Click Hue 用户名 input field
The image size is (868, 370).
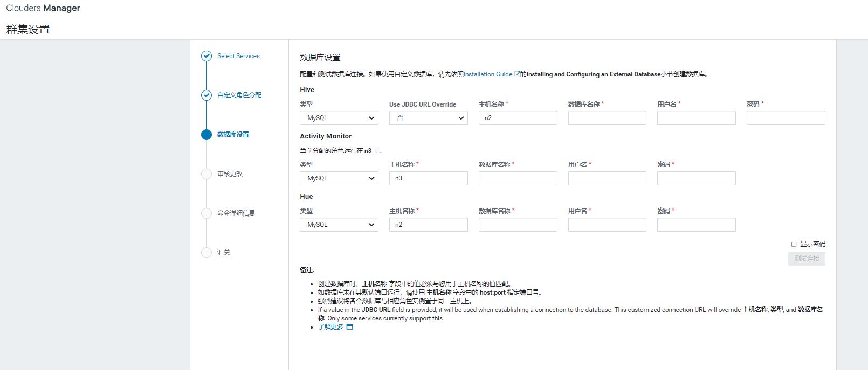[607, 225]
